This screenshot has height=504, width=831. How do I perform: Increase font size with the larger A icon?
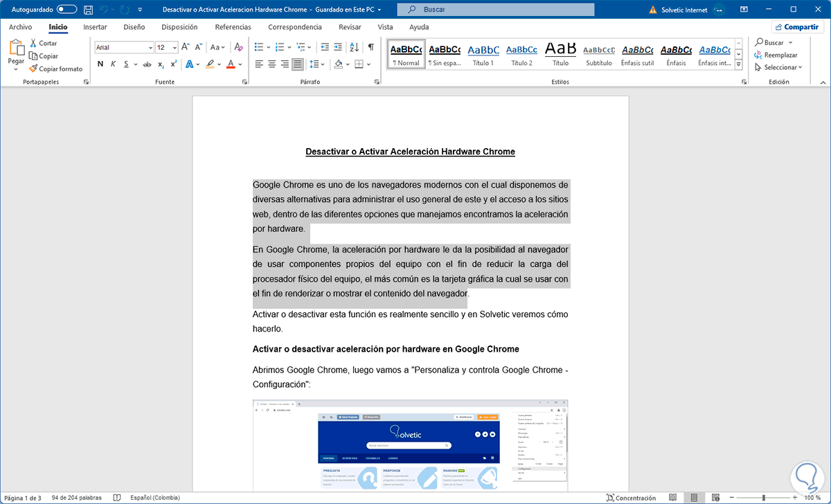(x=184, y=47)
